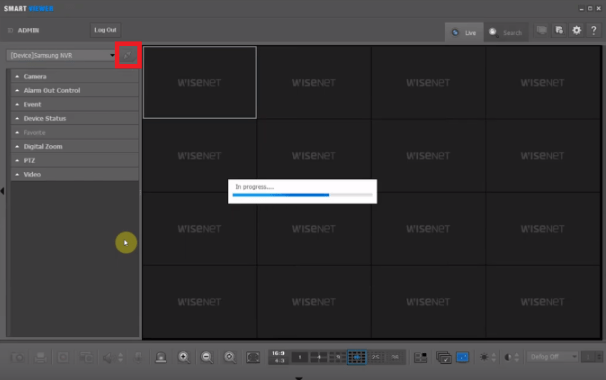Switch to the Search tab

click(506, 32)
